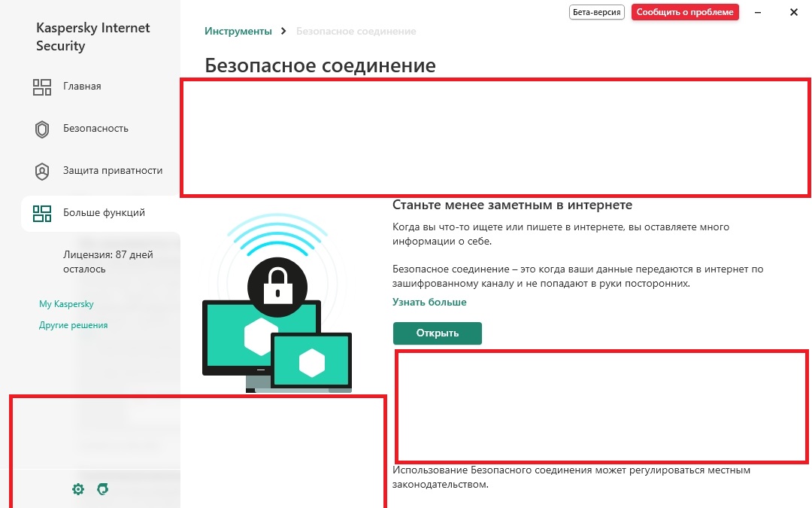Click the Больше функций tiles icon
The height and width of the screenshot is (508, 812).
point(42,214)
